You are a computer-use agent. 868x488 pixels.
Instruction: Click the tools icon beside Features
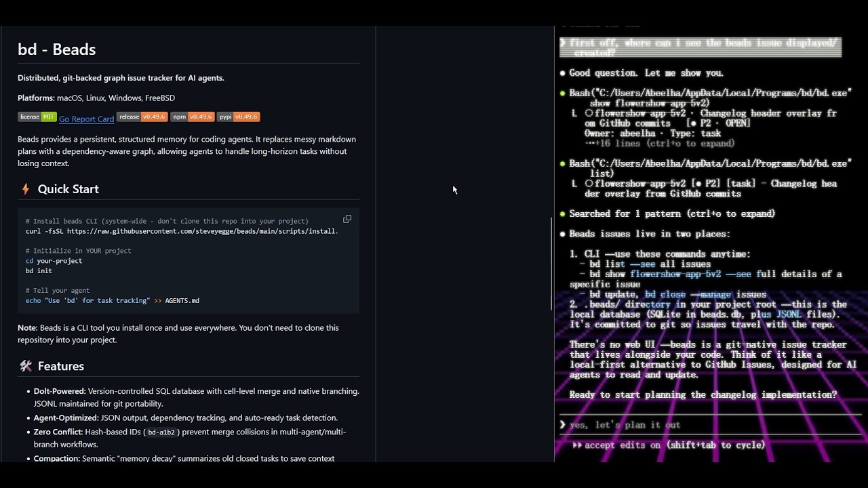pyautogui.click(x=26, y=366)
